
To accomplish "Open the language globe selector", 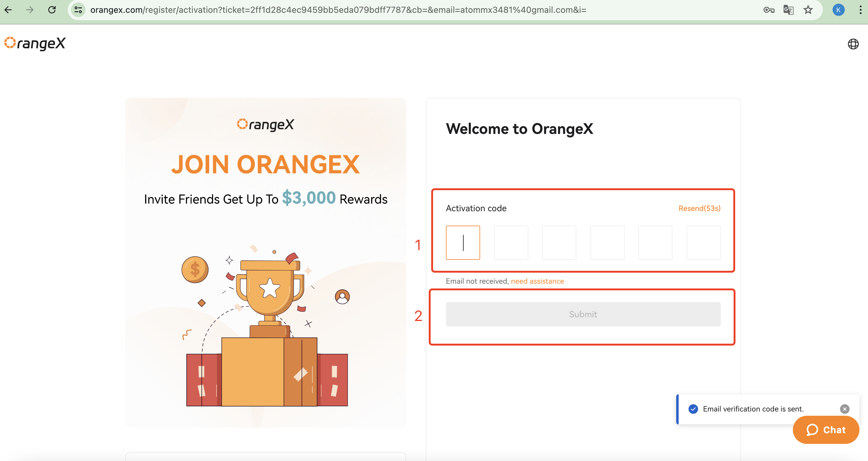I will 853,44.
